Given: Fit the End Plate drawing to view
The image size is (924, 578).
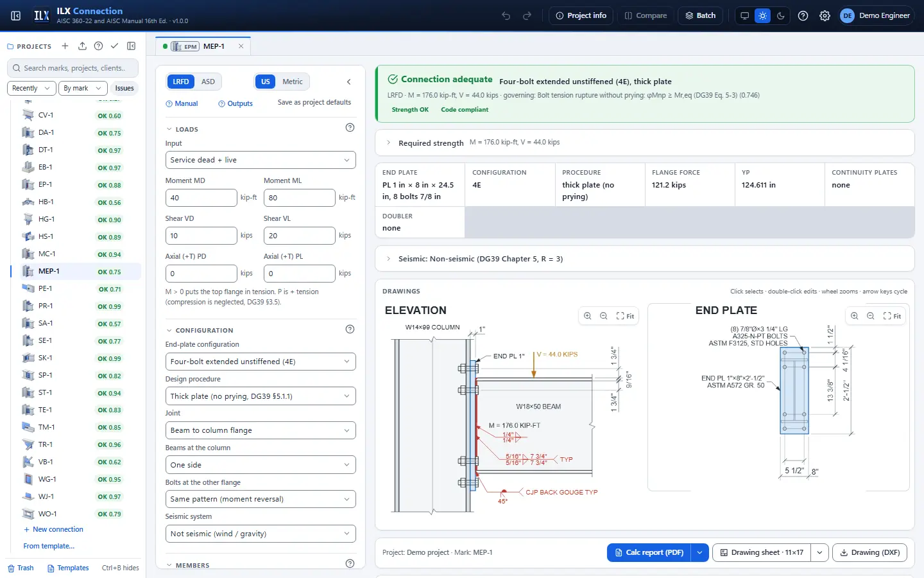Looking at the screenshot, I should pyautogui.click(x=892, y=316).
